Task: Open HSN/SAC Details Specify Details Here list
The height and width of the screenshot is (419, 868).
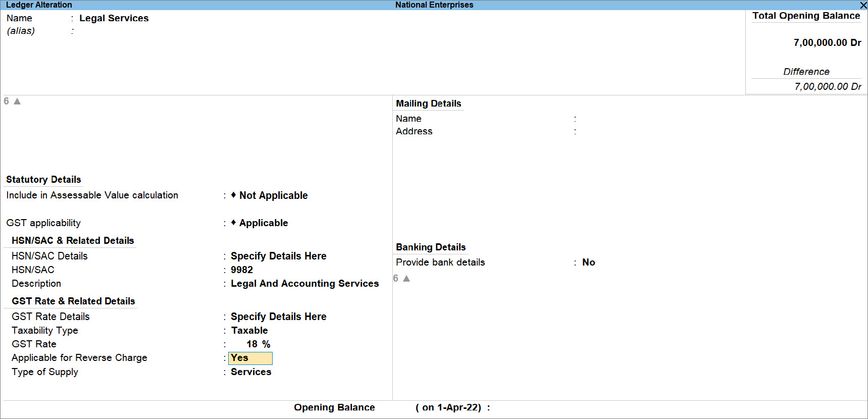Action: click(279, 256)
